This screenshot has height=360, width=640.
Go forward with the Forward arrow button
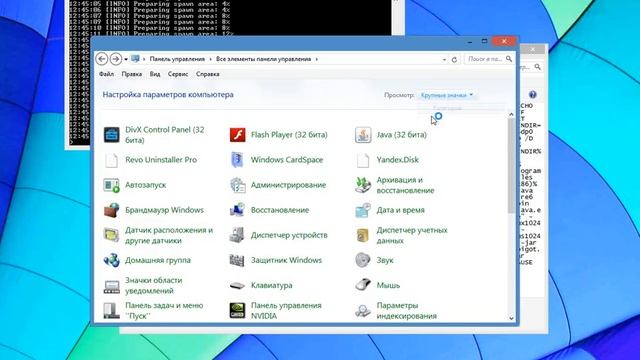(116, 59)
